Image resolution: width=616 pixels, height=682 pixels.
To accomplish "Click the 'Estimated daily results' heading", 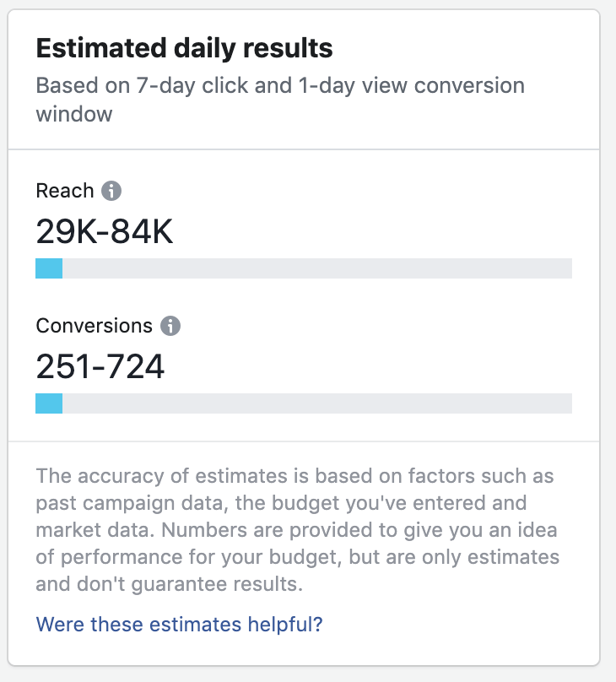I will (184, 49).
